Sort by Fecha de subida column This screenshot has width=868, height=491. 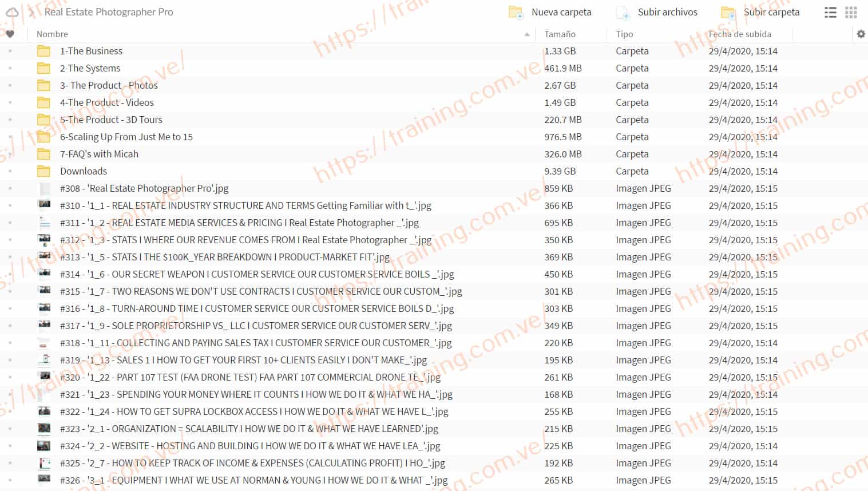click(740, 34)
